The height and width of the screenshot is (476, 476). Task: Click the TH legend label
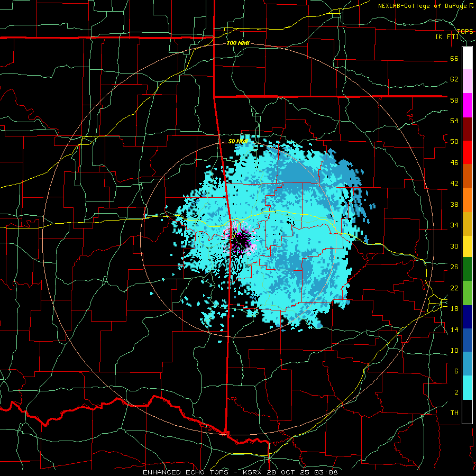(x=454, y=413)
